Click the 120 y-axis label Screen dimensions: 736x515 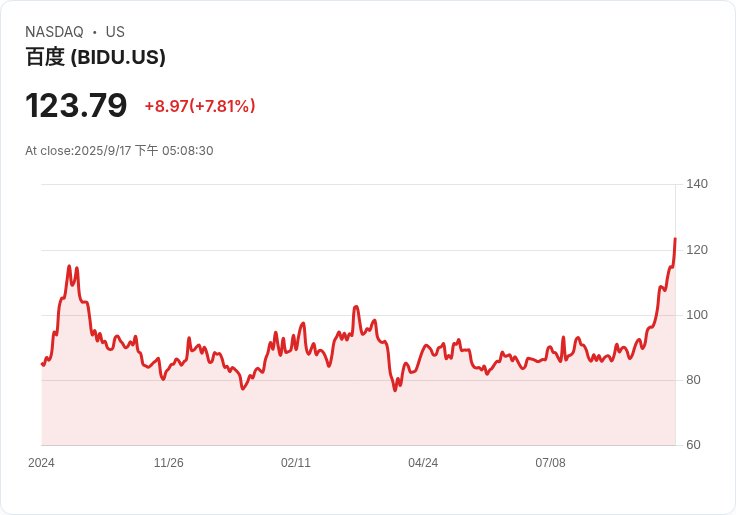(x=697, y=250)
